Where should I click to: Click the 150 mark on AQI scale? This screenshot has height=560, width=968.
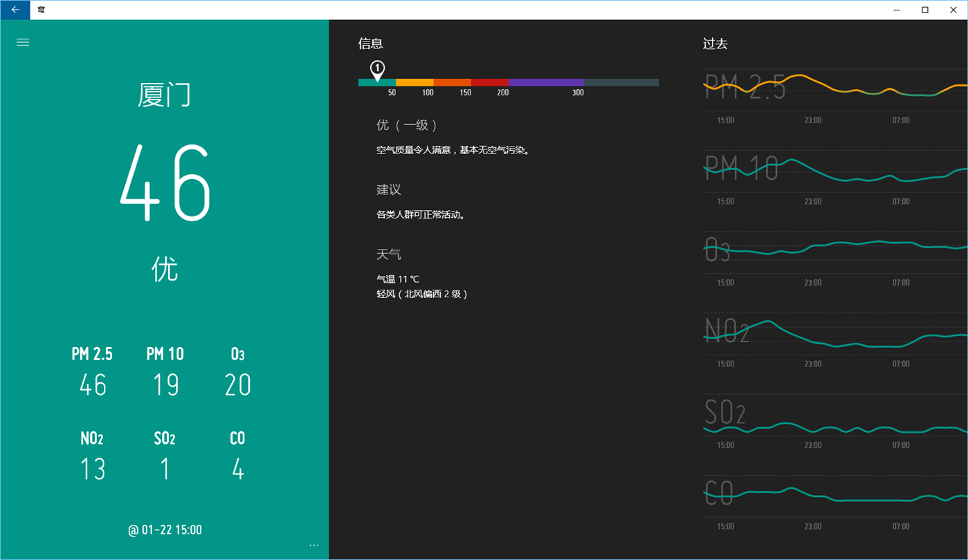pos(466,93)
